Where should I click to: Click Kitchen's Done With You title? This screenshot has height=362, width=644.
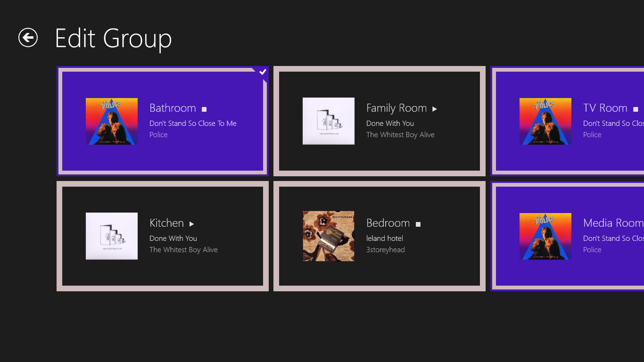(173, 239)
